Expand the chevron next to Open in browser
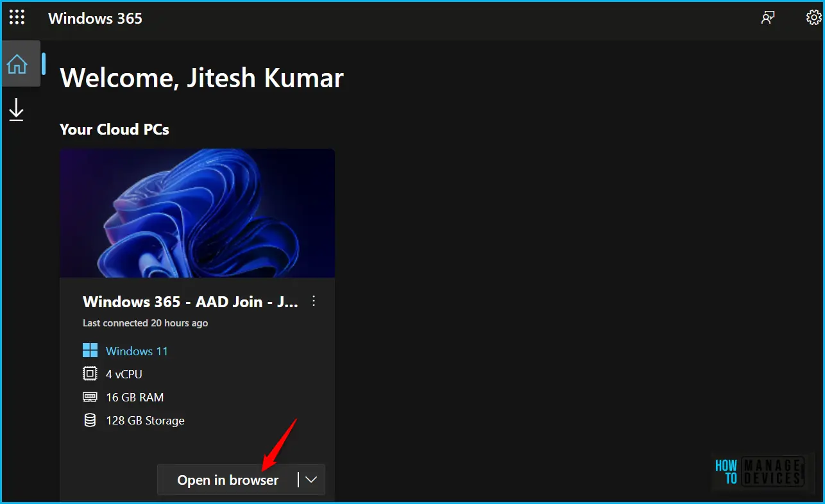Screen dimensions: 825x504 click(x=312, y=480)
